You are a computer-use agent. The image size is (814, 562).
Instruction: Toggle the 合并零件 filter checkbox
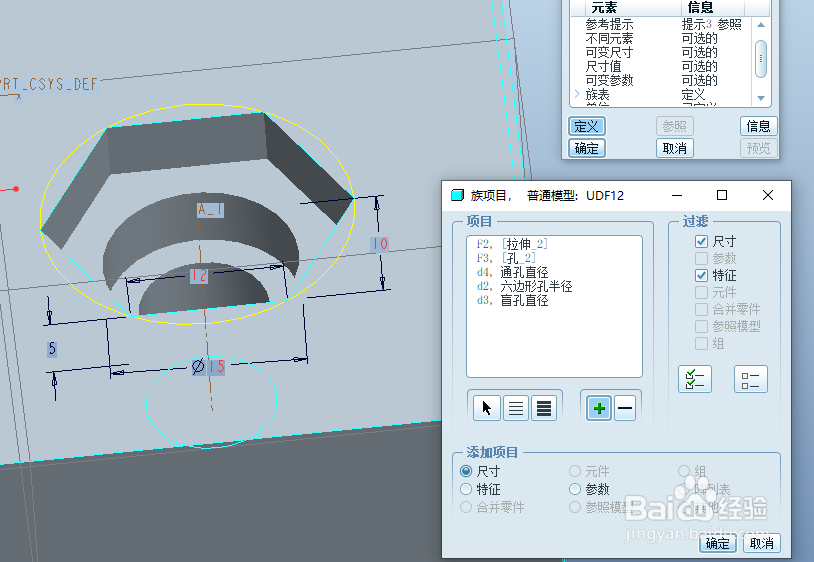[x=701, y=309]
